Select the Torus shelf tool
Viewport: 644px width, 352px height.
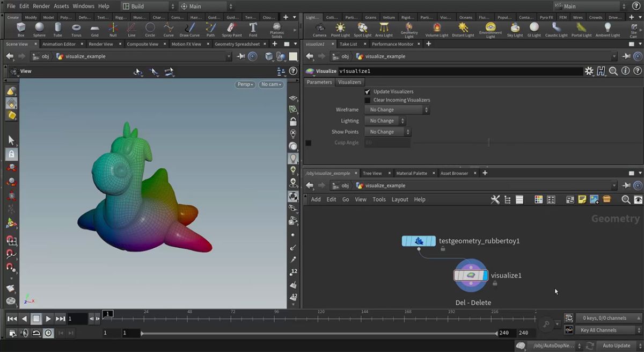tap(76, 29)
